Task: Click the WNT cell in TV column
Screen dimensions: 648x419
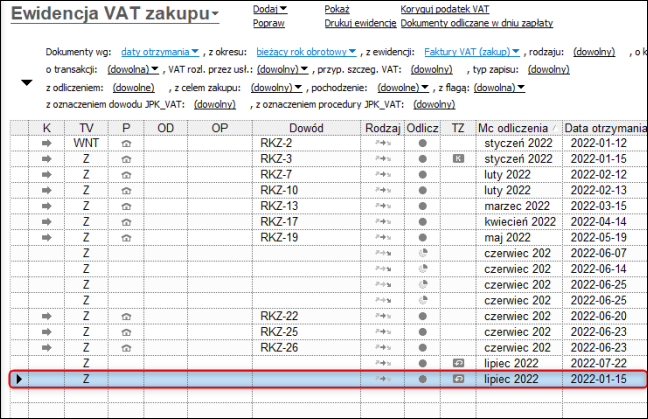Action: click(86, 143)
